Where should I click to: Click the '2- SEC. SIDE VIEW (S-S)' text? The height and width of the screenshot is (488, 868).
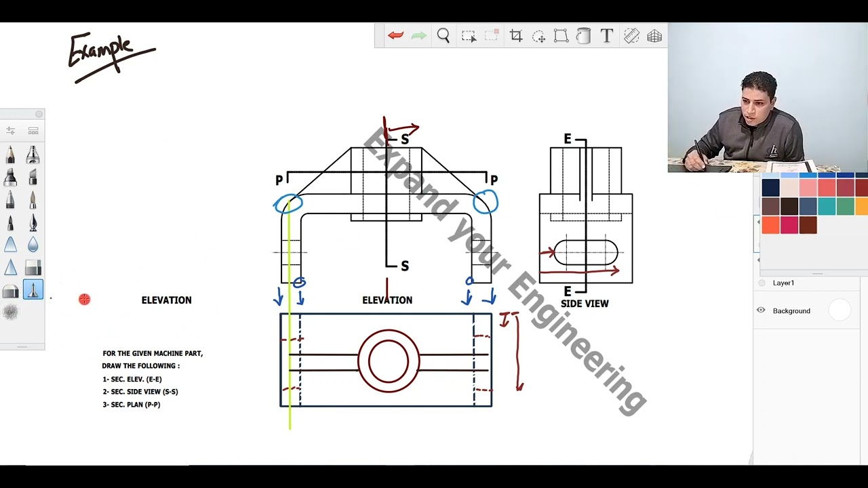pos(140,392)
